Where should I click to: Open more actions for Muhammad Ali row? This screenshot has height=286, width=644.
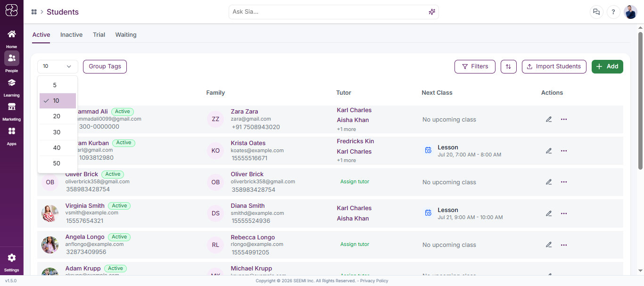pyautogui.click(x=564, y=119)
